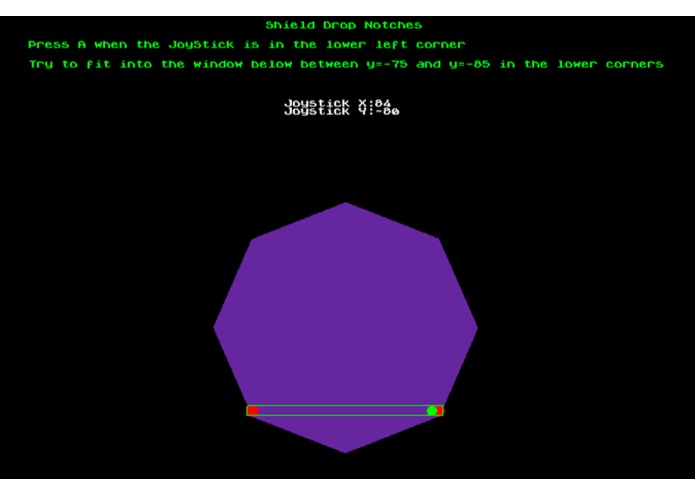The width and height of the screenshot is (695, 494).
Task: Click the red marker at left notch end
Action: click(253, 410)
